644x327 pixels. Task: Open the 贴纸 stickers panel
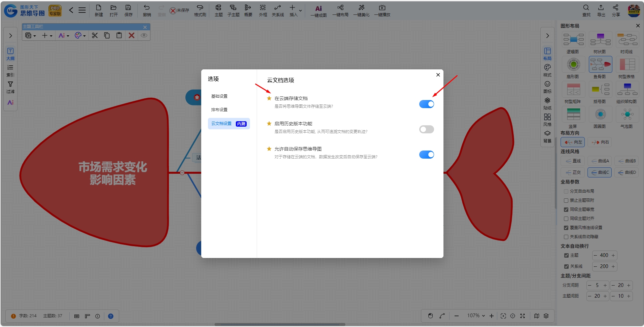pyautogui.click(x=547, y=103)
